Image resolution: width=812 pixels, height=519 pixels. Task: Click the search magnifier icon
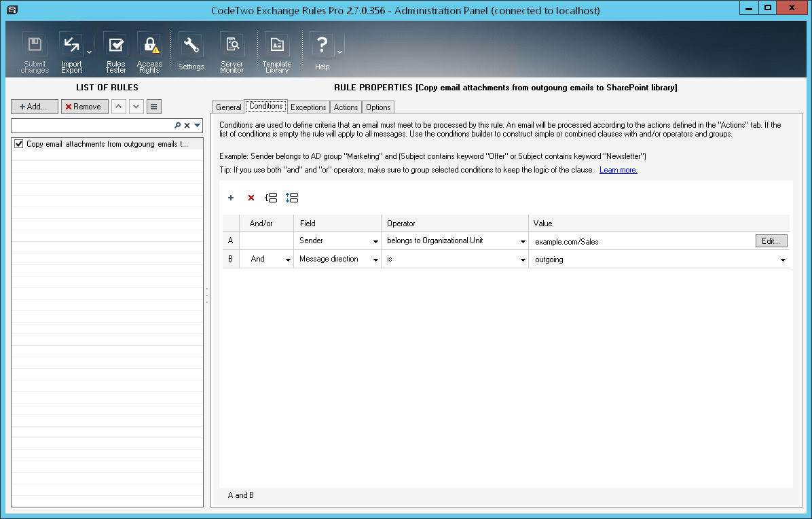(178, 126)
